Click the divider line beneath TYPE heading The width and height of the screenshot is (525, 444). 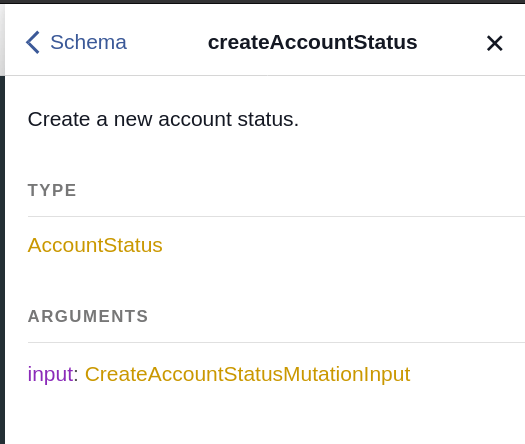tap(276, 216)
